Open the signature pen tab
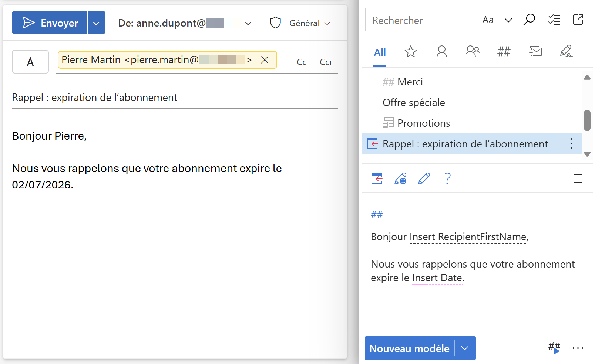The width and height of the screenshot is (595, 364). [x=566, y=51]
